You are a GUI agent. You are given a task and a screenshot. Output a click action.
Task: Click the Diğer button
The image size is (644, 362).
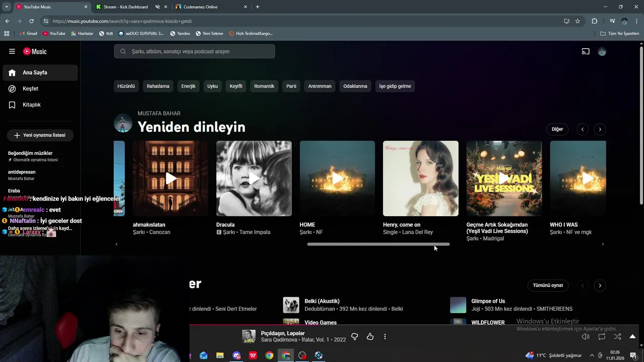[557, 129]
